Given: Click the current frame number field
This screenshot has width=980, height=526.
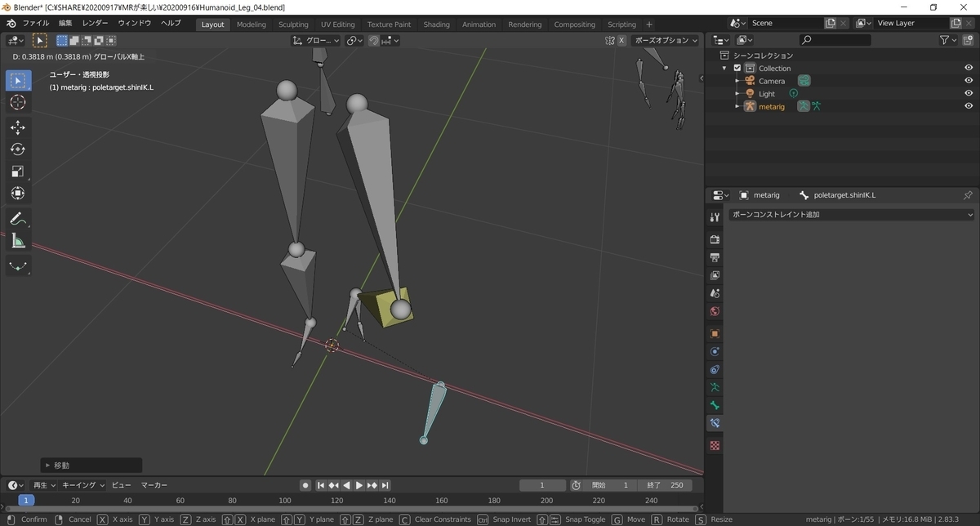Looking at the screenshot, I should (541, 485).
